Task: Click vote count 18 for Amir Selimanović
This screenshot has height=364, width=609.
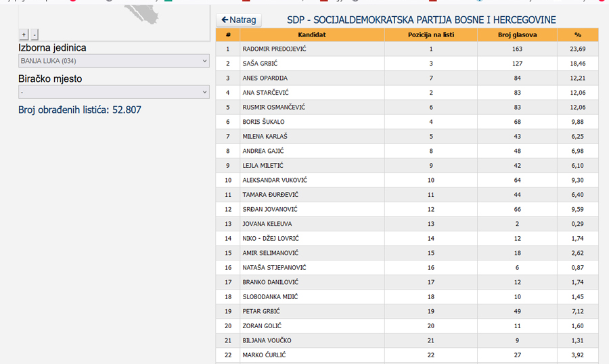Action: click(518, 253)
